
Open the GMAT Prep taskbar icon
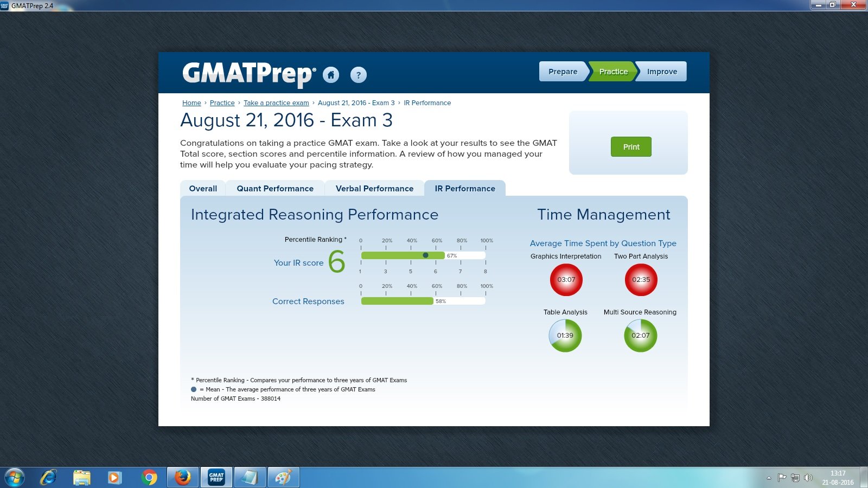pyautogui.click(x=216, y=477)
